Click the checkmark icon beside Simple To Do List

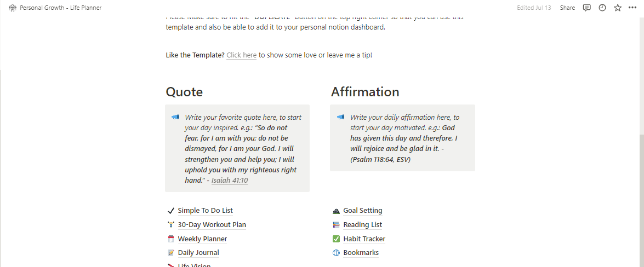point(171,211)
